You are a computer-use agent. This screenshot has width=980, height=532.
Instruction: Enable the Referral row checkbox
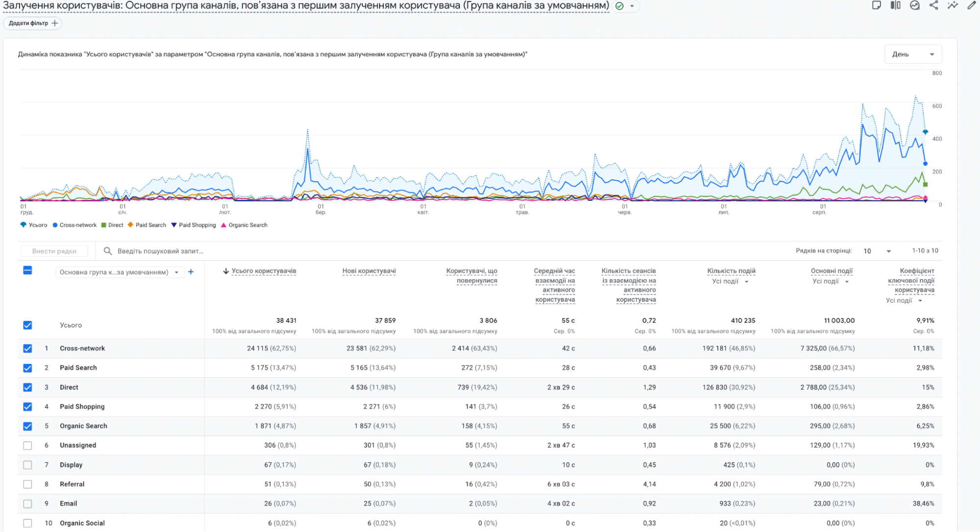(27, 484)
